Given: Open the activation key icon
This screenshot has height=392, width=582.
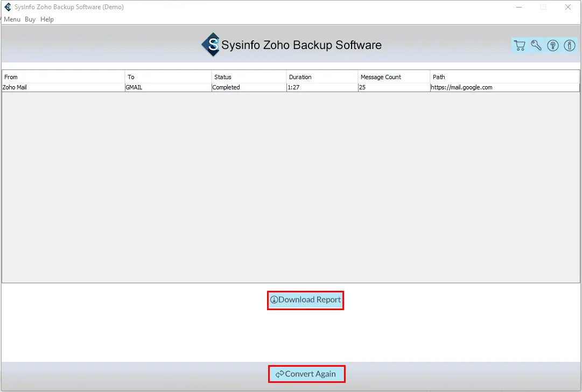Looking at the screenshot, I should pos(536,45).
